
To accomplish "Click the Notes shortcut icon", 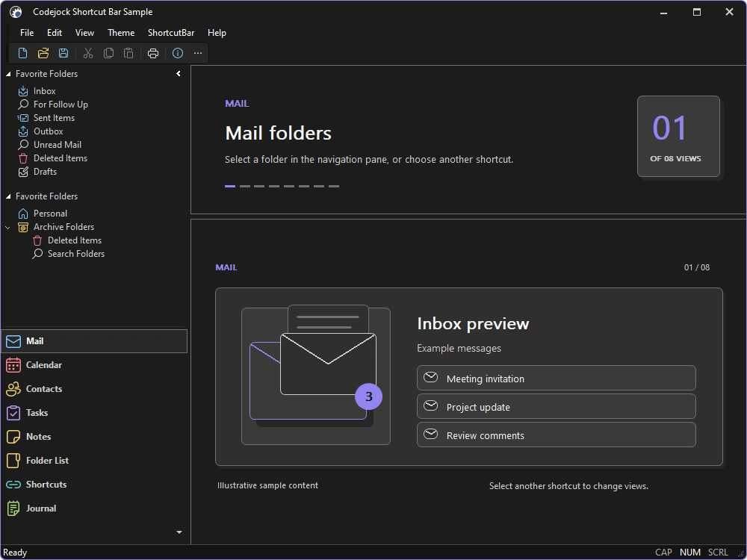I will (x=13, y=437).
